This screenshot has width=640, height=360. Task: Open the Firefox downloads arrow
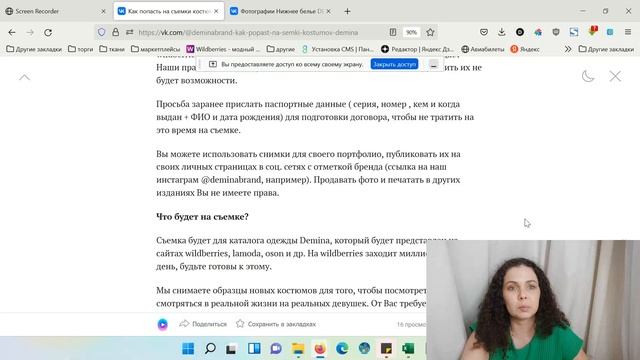tap(502, 32)
